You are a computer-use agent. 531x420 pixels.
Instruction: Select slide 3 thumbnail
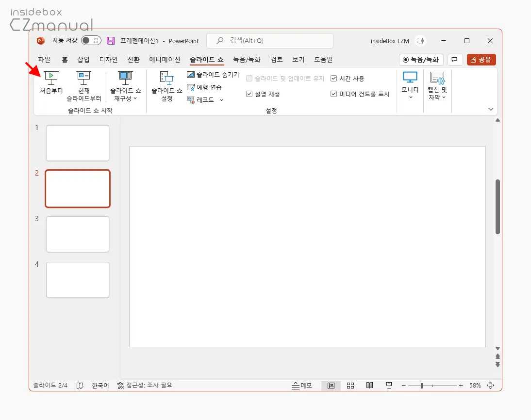[78, 234]
